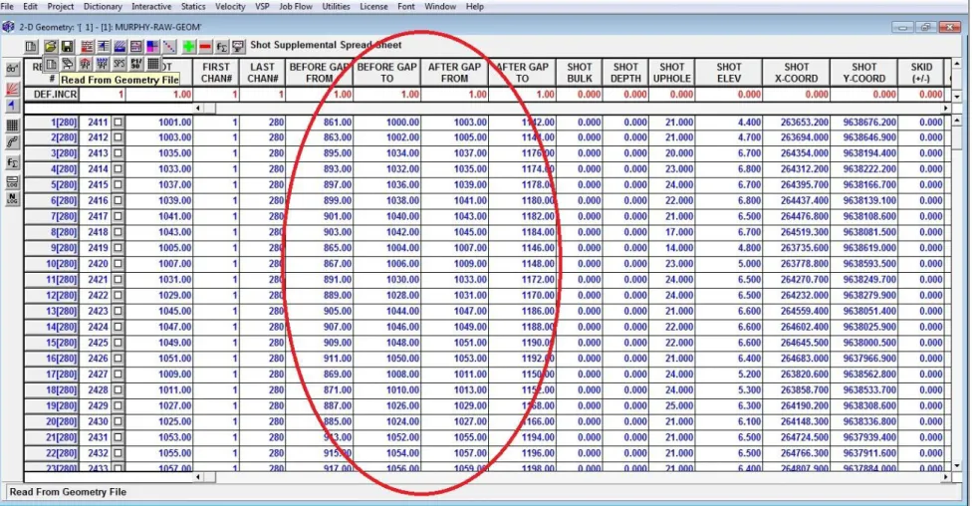Click the SHOT UPHOLE cell 25.000
Screen dimensions: 980x506
click(x=672, y=406)
